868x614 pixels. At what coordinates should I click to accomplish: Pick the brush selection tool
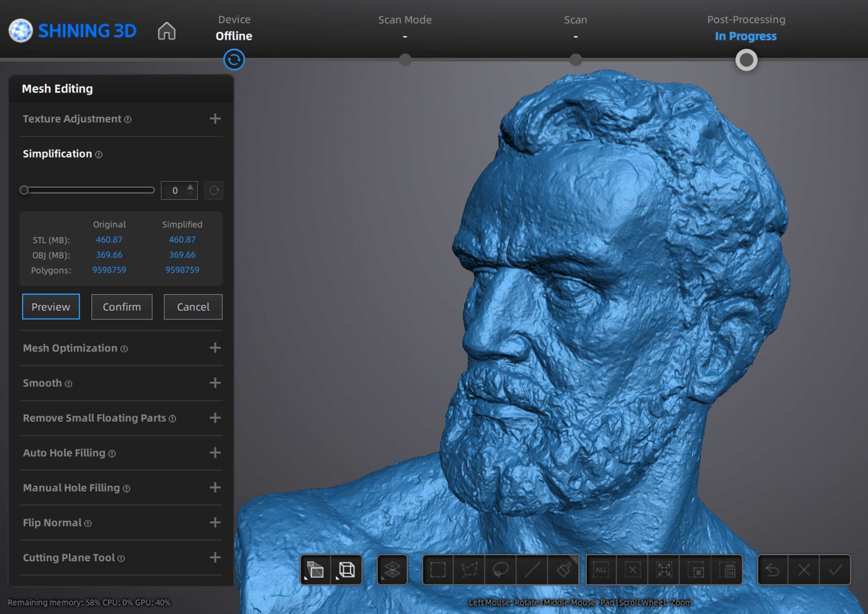pyautogui.click(x=563, y=569)
